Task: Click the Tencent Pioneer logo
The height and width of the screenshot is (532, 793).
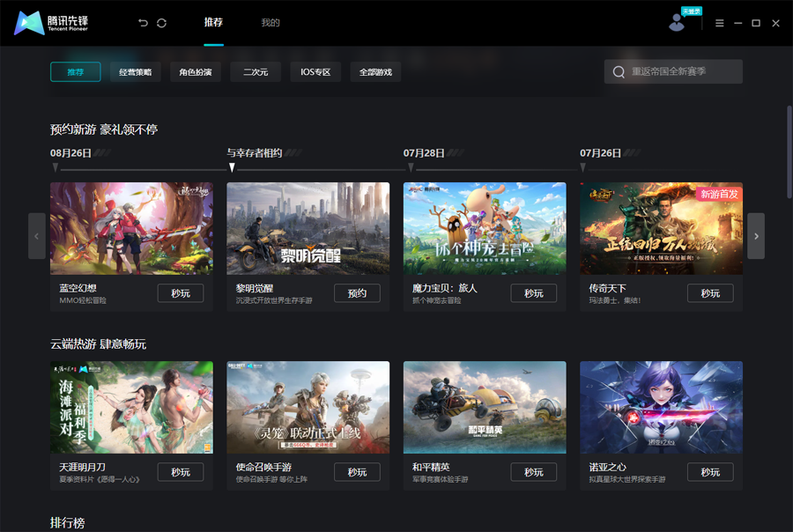Action: (x=51, y=23)
